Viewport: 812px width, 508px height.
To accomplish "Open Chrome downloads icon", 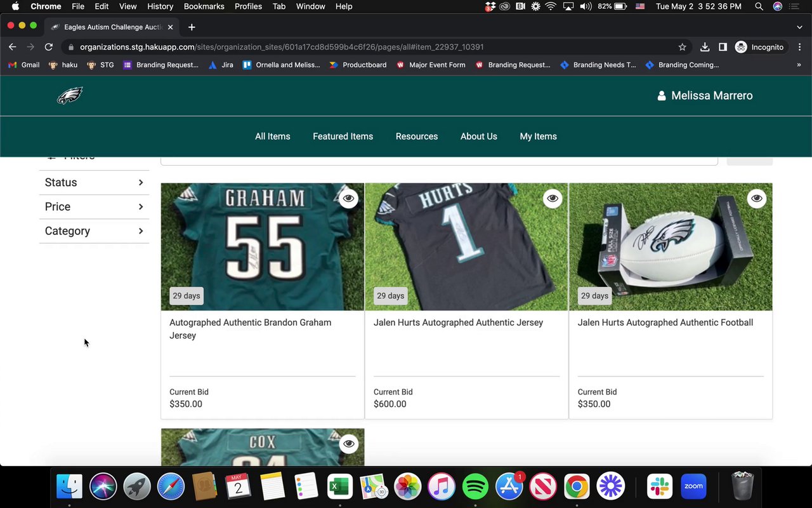I will (705, 47).
